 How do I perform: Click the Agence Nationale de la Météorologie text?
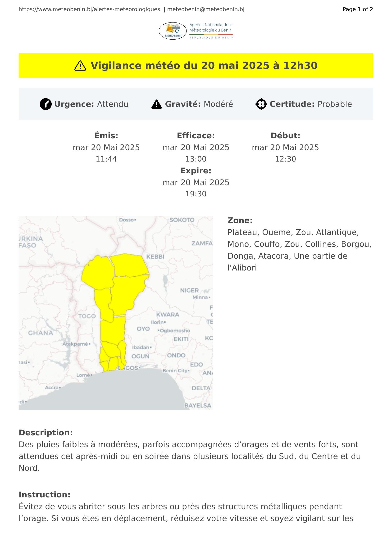pyautogui.click(x=211, y=27)
